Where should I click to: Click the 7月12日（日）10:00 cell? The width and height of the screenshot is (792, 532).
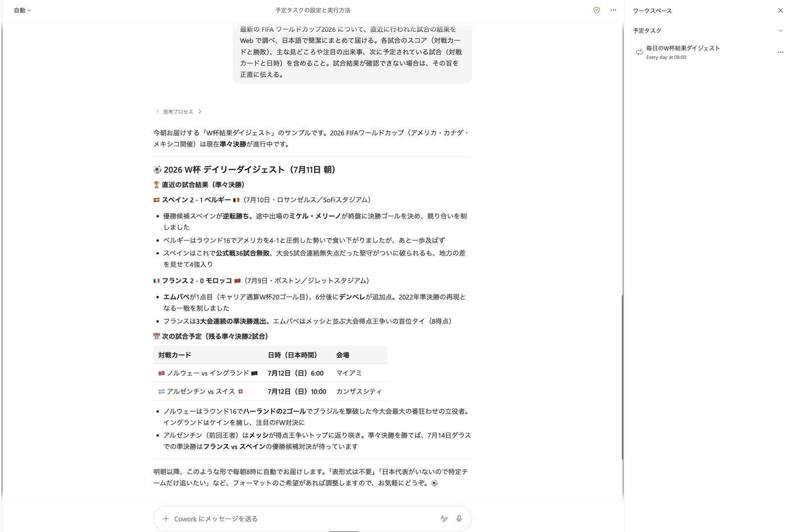click(x=297, y=391)
